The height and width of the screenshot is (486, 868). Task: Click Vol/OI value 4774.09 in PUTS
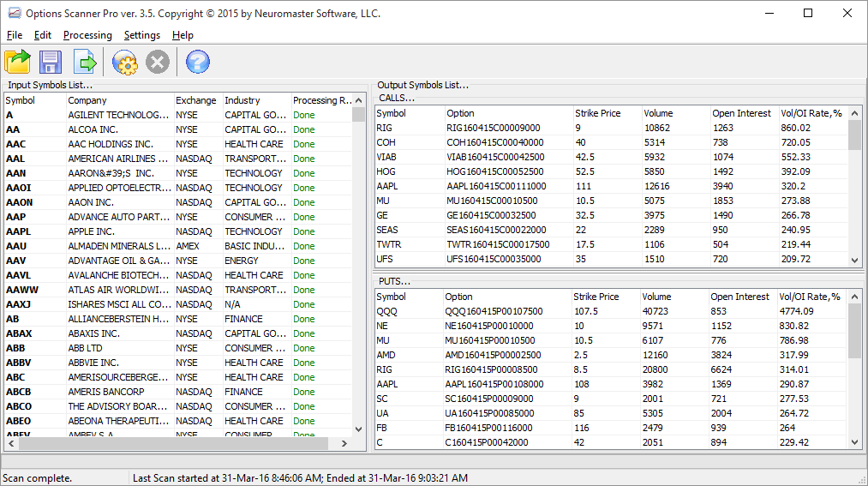click(x=796, y=312)
